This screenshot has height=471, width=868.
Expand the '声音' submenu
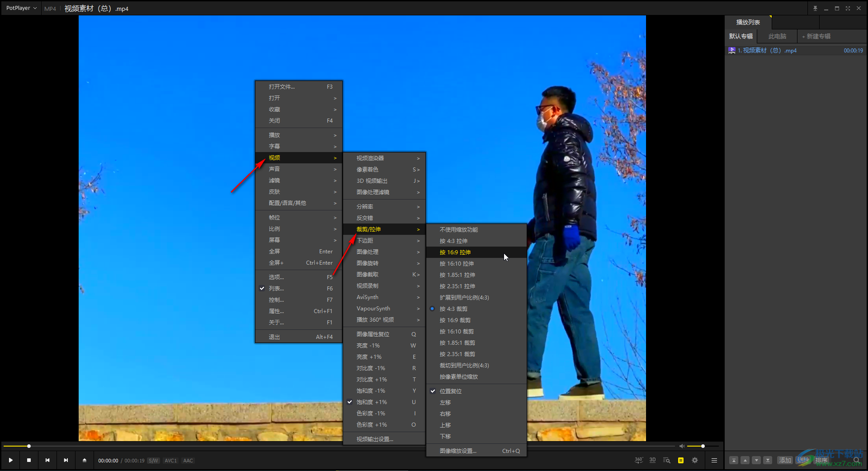298,169
